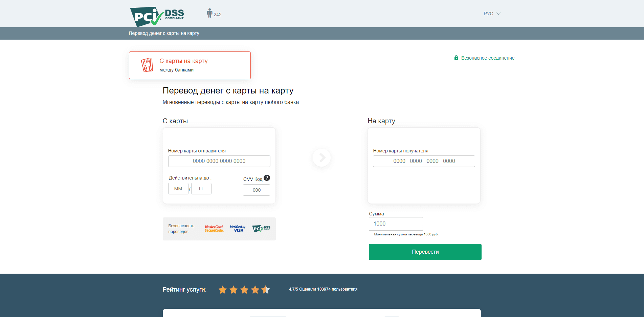Click the card transfer icon in the tab
This screenshot has height=317, width=644.
[x=147, y=65]
